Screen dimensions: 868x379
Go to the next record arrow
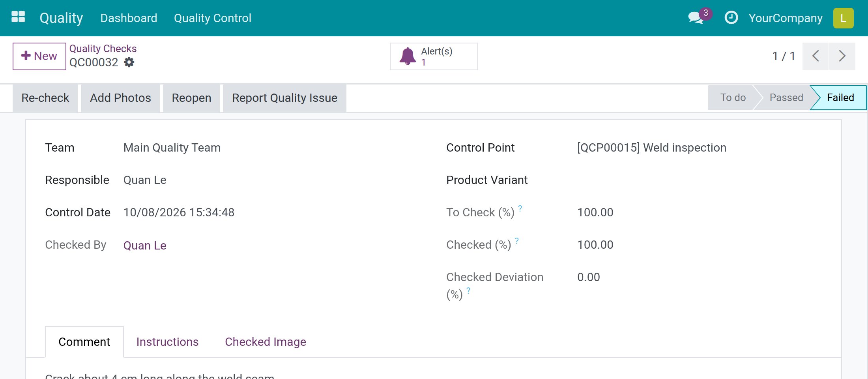click(842, 56)
